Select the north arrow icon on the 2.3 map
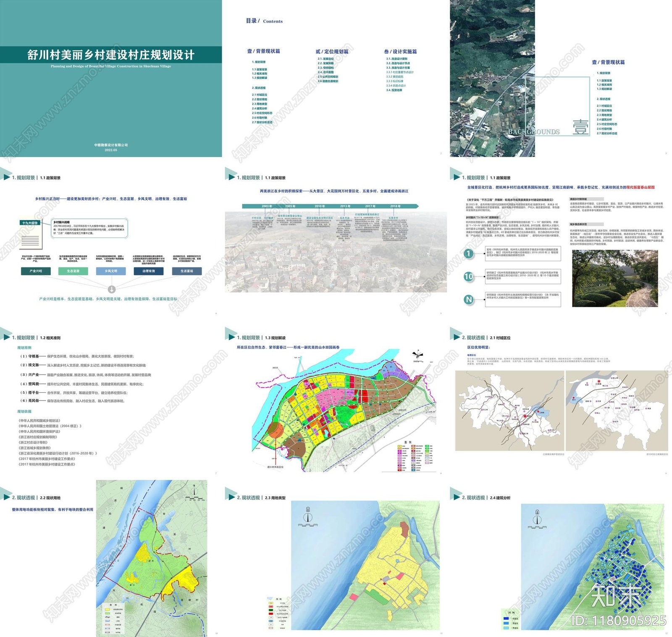This screenshot has width=672, height=637. point(308,516)
